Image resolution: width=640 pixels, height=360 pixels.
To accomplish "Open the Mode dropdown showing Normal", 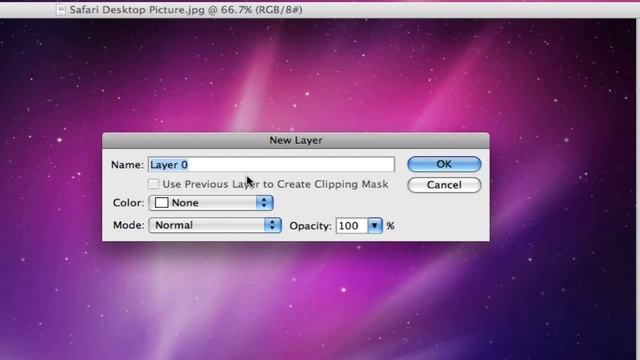I will click(x=215, y=225).
